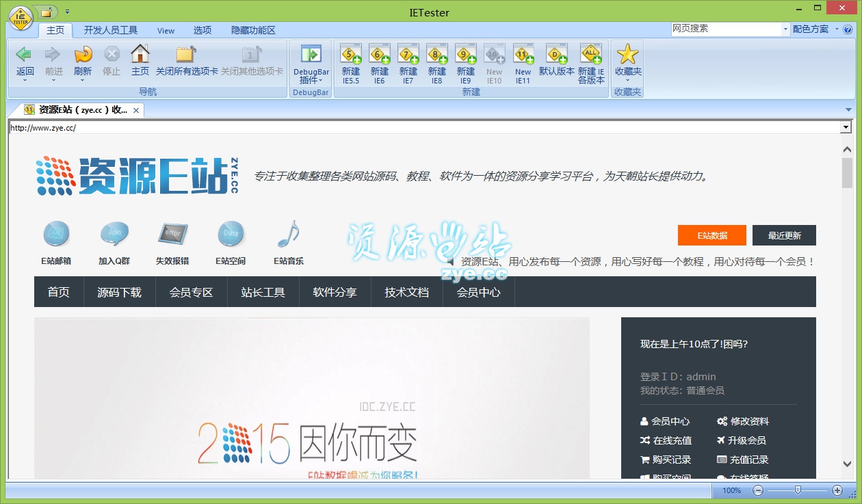Viewport: 862px width, 504px height.
Task: Click the New IE10 icon
Action: pyautogui.click(x=495, y=54)
